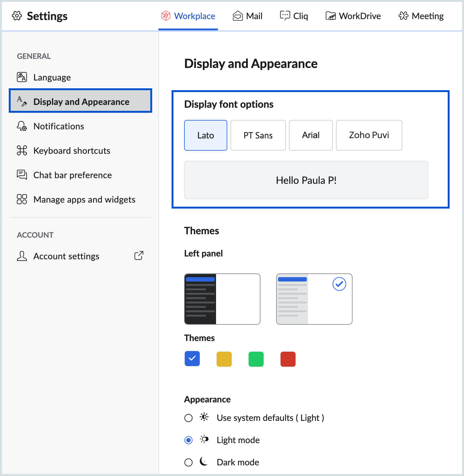This screenshot has height=476, width=464.
Task: Select the green theme color swatch
Action: (256, 359)
